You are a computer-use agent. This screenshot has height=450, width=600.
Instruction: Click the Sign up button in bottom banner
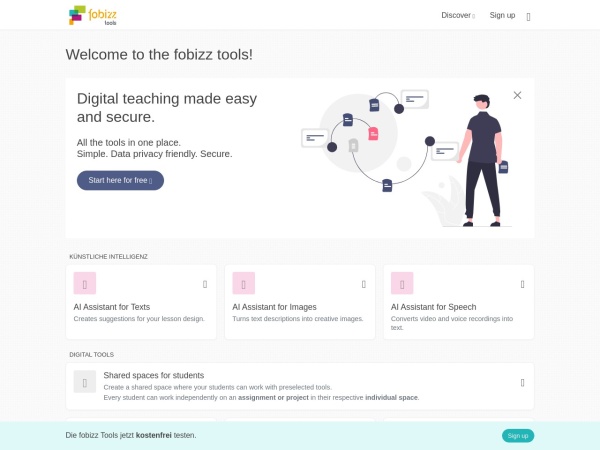517,435
